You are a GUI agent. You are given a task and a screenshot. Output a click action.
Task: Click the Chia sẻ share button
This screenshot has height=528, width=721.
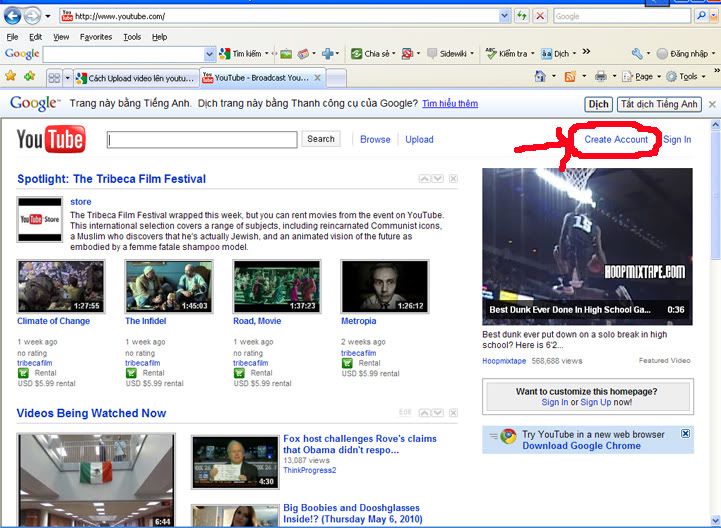[x=373, y=54]
